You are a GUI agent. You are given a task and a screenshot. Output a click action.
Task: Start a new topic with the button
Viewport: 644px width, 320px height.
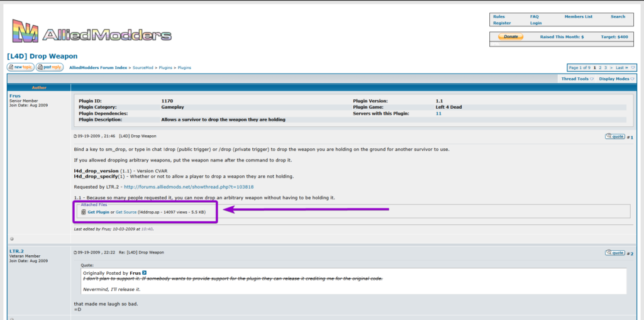coord(21,67)
